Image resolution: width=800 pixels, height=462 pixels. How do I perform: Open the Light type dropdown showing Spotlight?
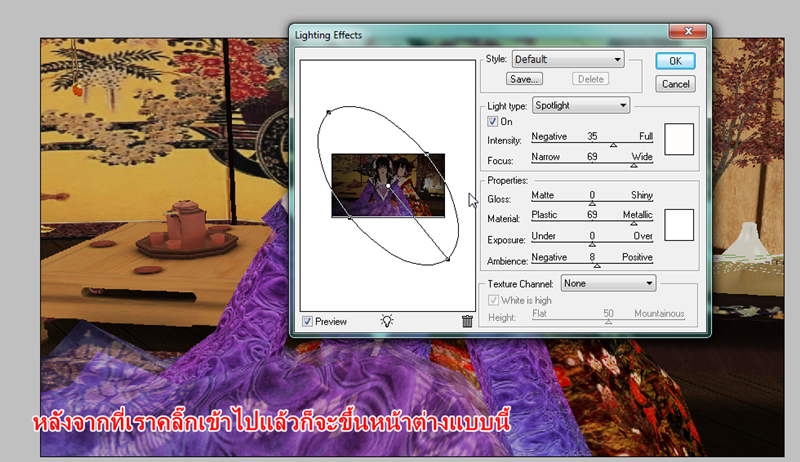[x=581, y=105]
